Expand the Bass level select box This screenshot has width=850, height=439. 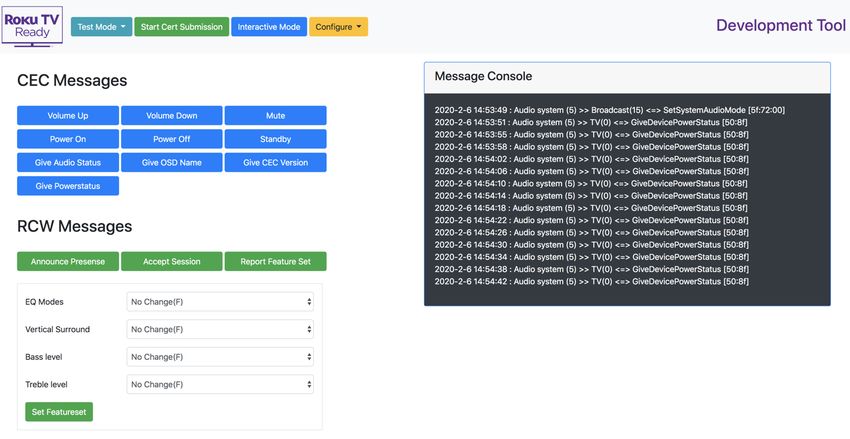[x=220, y=357]
